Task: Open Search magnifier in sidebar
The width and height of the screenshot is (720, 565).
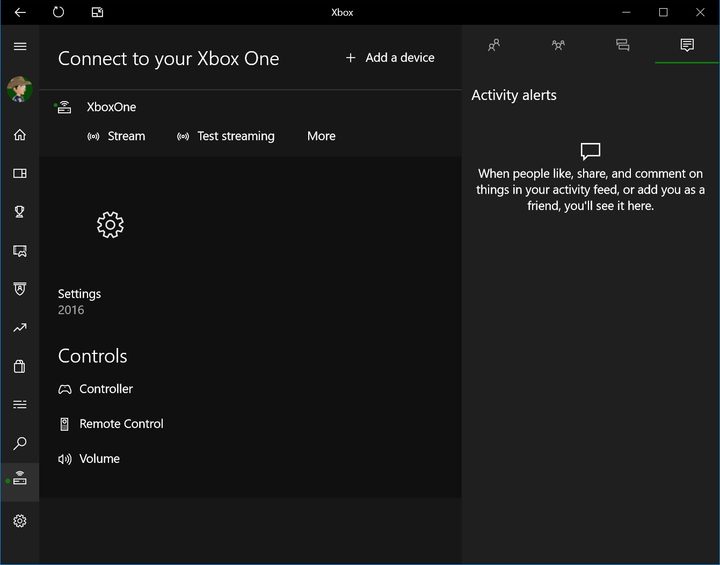Action: point(20,443)
